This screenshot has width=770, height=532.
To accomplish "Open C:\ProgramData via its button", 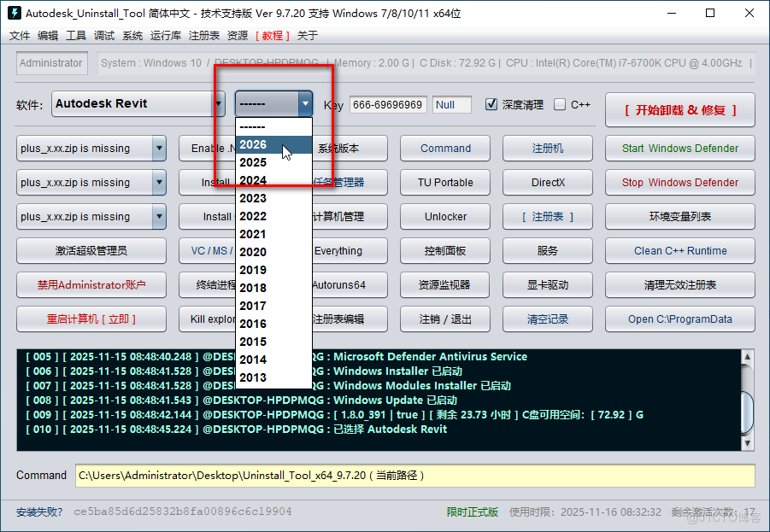I will point(679,319).
